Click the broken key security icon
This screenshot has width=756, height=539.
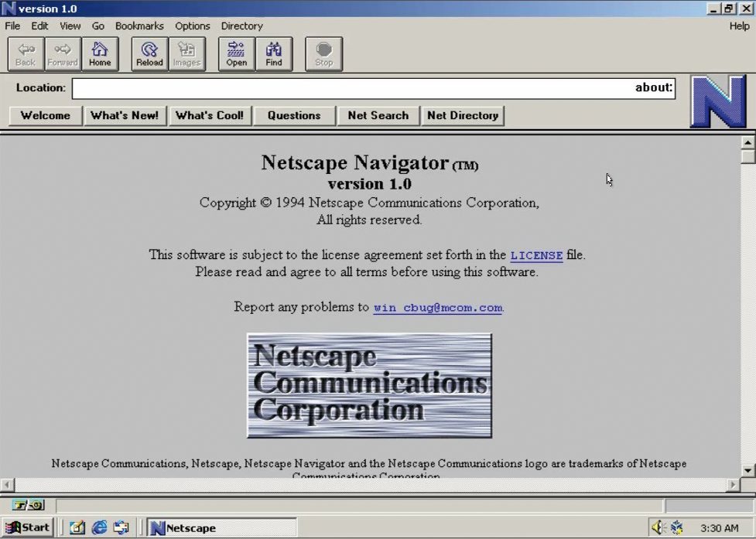[x=28, y=505]
